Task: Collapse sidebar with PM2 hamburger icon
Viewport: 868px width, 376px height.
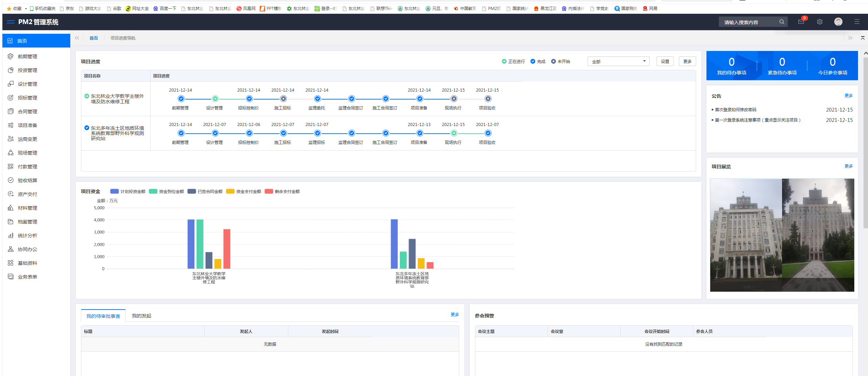Action: click(11, 22)
